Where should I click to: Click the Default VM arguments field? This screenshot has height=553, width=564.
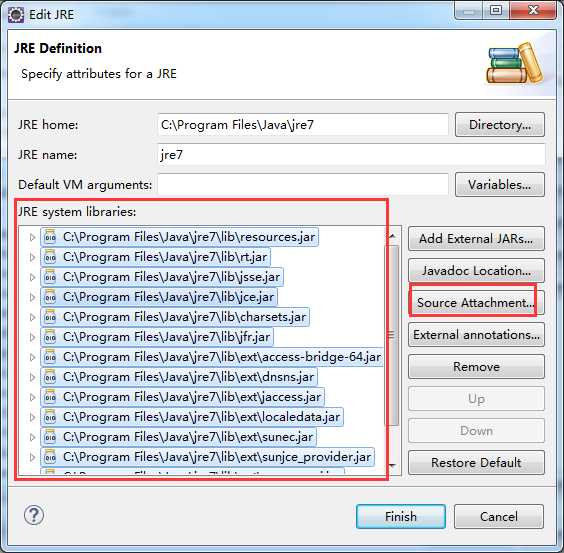[303, 185]
